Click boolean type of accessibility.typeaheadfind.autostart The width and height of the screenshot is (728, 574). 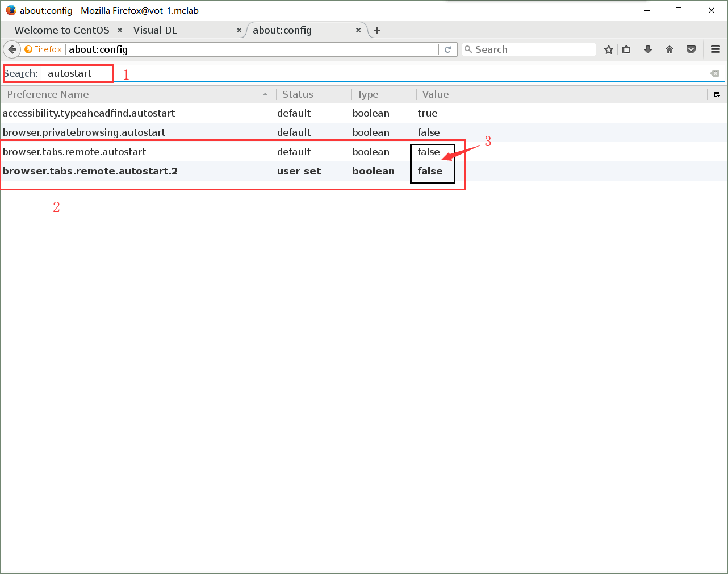point(371,113)
